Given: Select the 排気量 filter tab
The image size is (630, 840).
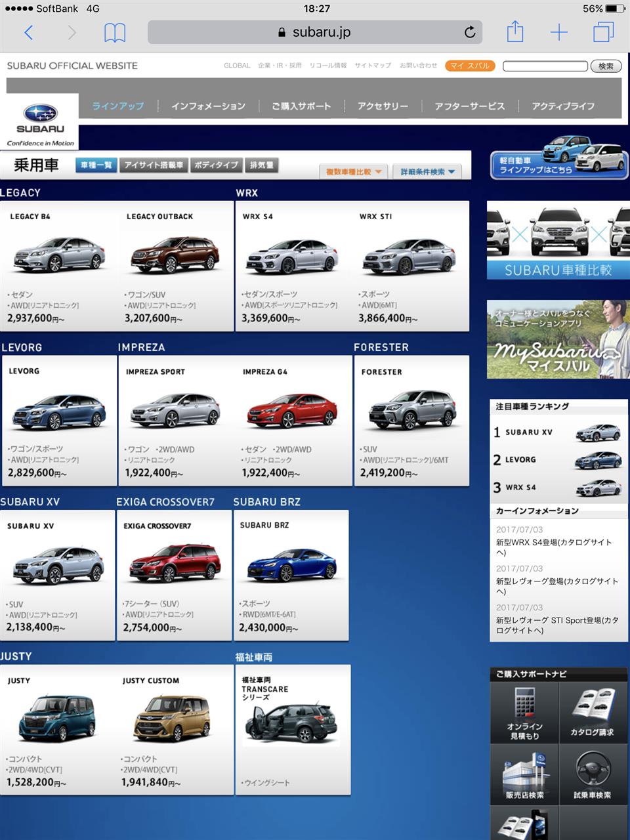Looking at the screenshot, I should [x=262, y=165].
